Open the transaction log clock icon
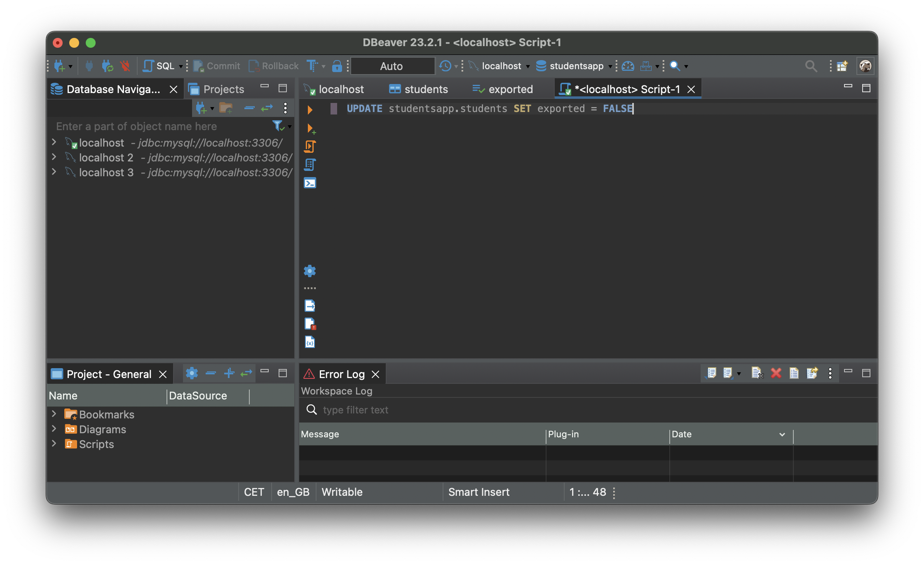This screenshot has width=924, height=565. (445, 66)
